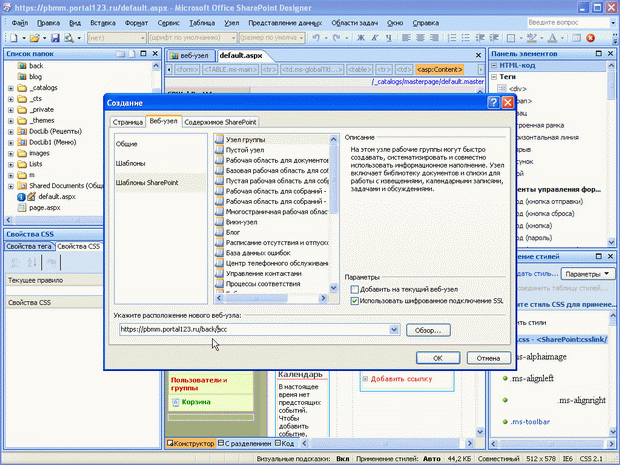
Task: Switch to the Страница tab
Action: [x=127, y=121]
